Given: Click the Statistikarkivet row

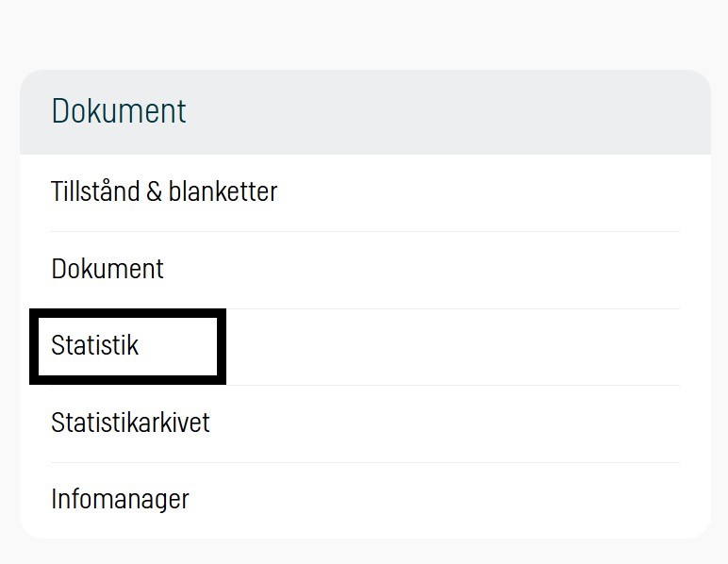Looking at the screenshot, I should tap(130, 423).
